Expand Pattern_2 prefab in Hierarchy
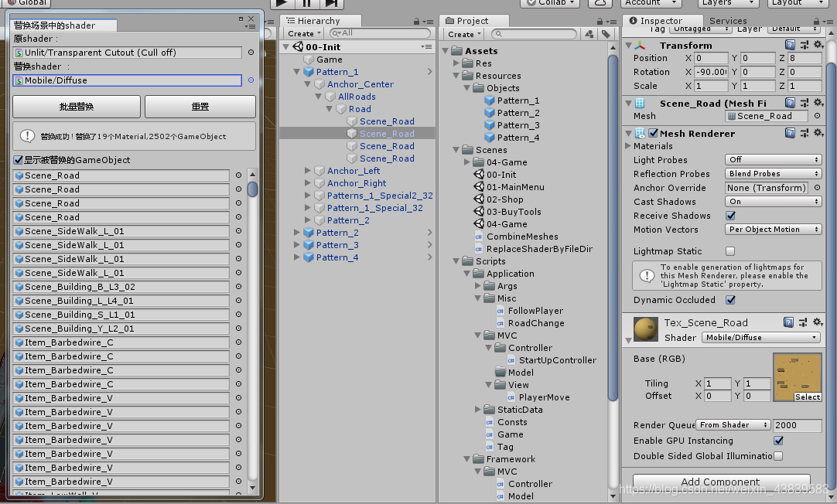This screenshot has height=504, width=837. (x=297, y=233)
